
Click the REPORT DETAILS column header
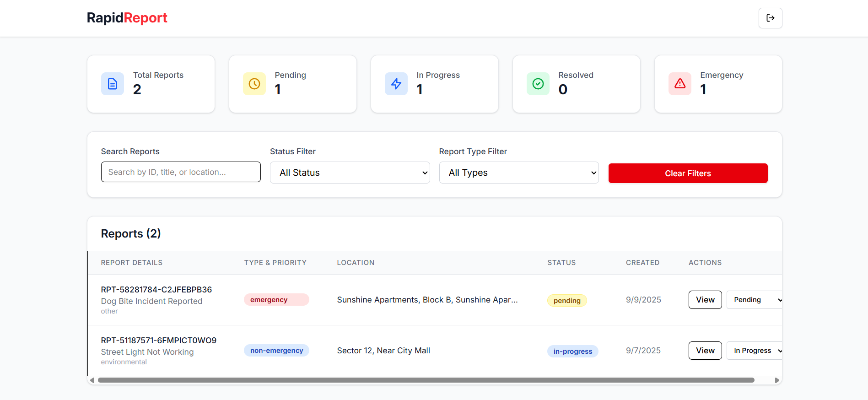pos(132,263)
